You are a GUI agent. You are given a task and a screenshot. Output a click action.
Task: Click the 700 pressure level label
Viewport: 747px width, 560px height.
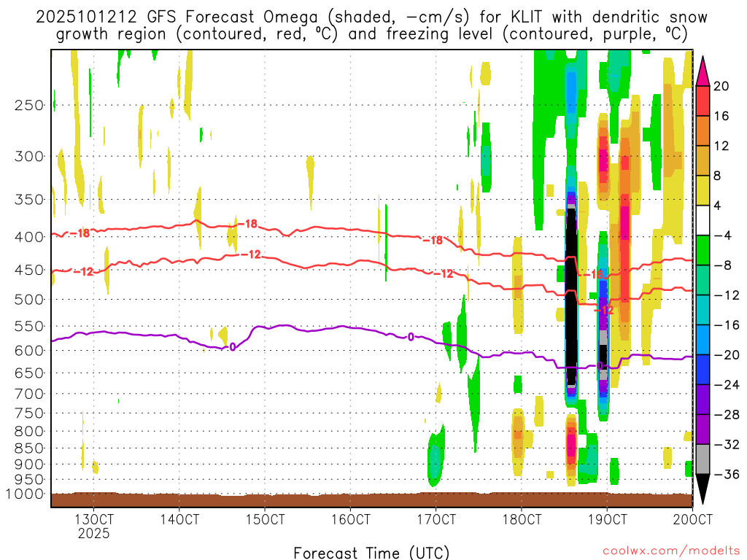pyautogui.click(x=29, y=394)
